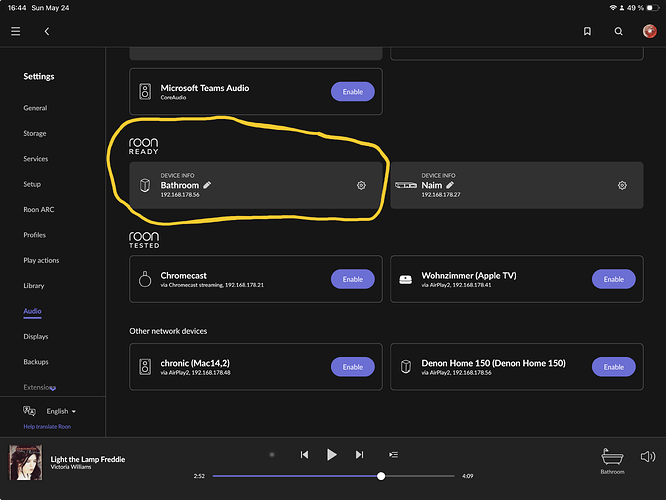The image size is (666, 500).
Task: Open the search magnifier icon
Action: click(618, 31)
